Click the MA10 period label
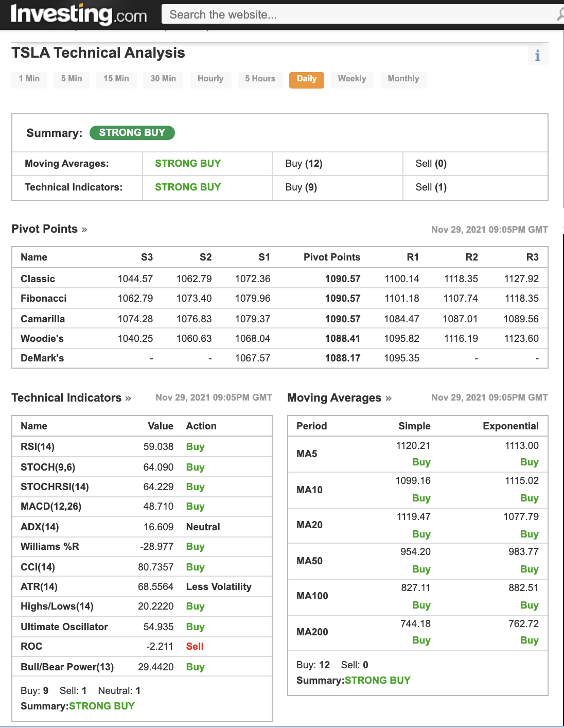This screenshot has height=728, width=564. 309,490
